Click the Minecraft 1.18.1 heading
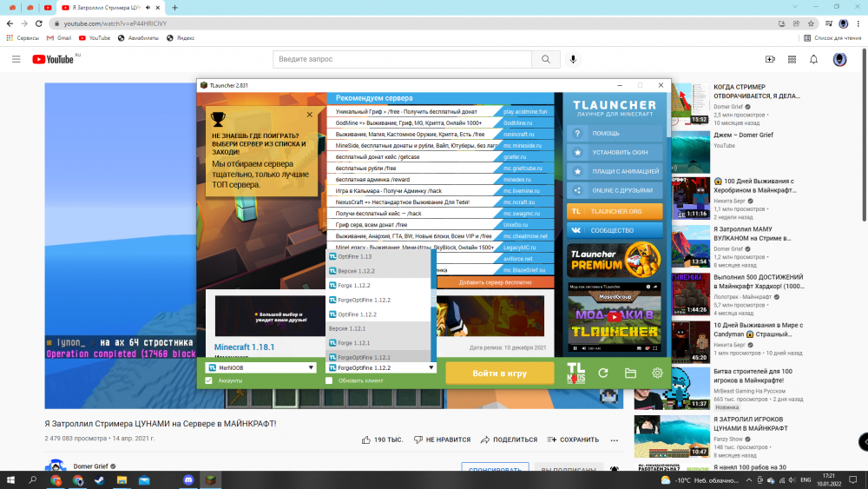Viewport: 868px width, 489px height. 244,347
